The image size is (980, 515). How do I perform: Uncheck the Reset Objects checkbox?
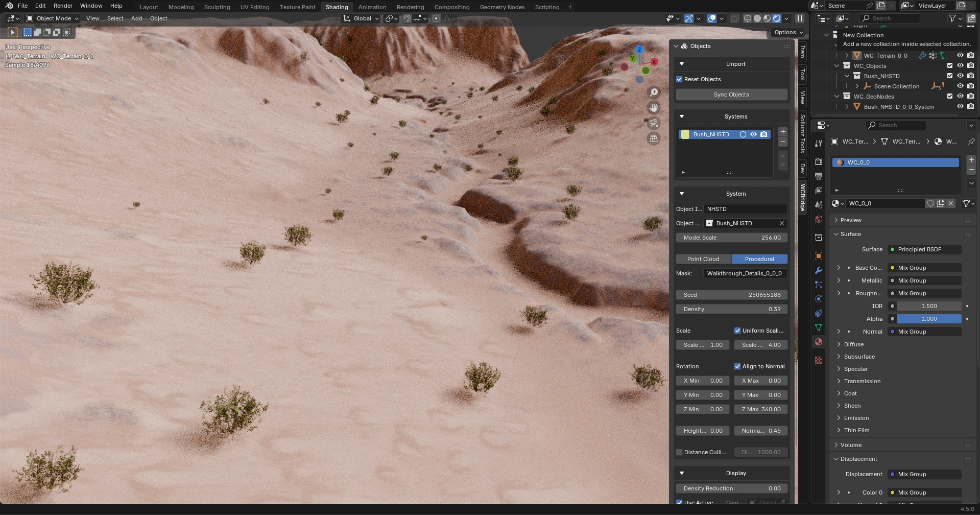[679, 79]
